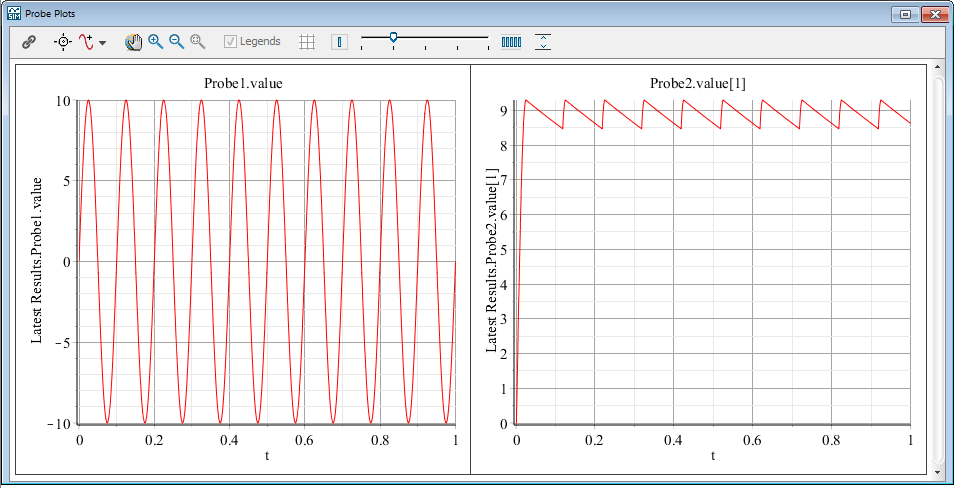
Task: Open the probe tool dropdown arrow
Action: pos(102,44)
